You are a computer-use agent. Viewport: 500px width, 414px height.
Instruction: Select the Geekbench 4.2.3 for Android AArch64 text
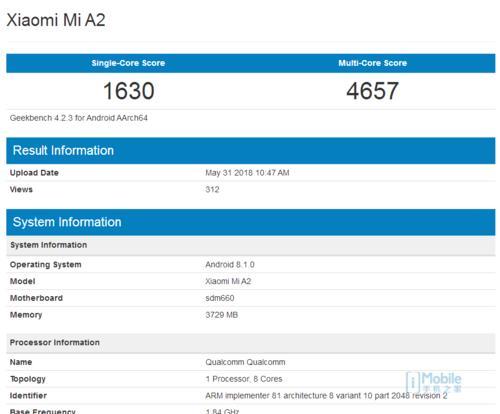(x=79, y=118)
